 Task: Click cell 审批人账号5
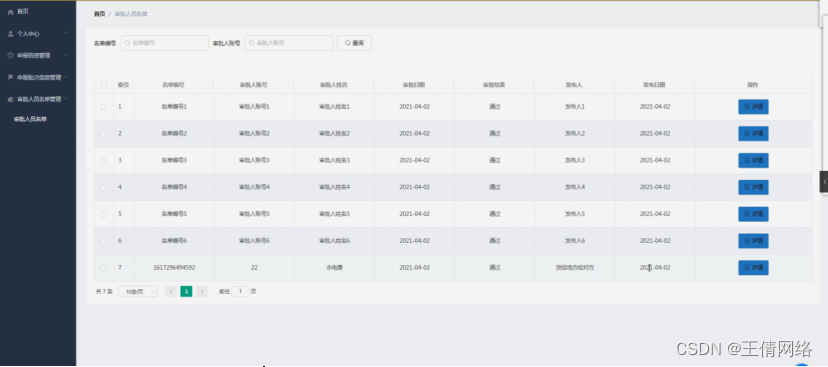tap(254, 214)
